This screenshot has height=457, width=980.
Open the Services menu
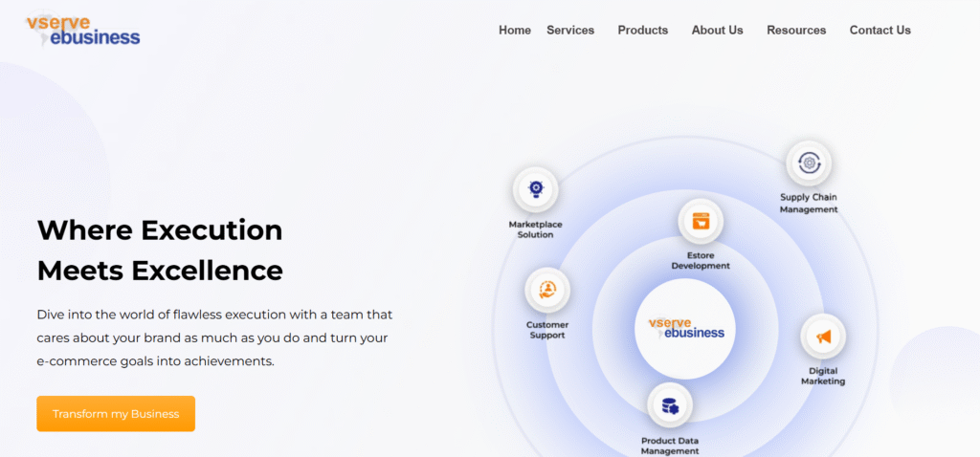click(570, 30)
